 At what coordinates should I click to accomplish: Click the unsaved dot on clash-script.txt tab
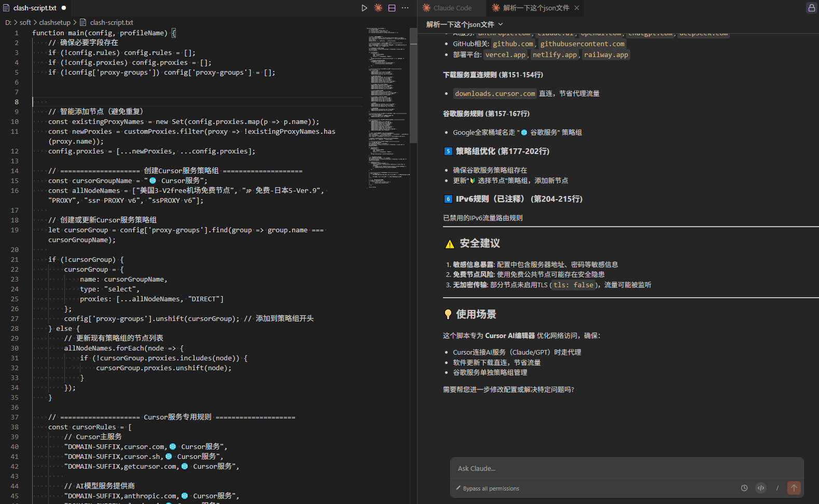64,8
